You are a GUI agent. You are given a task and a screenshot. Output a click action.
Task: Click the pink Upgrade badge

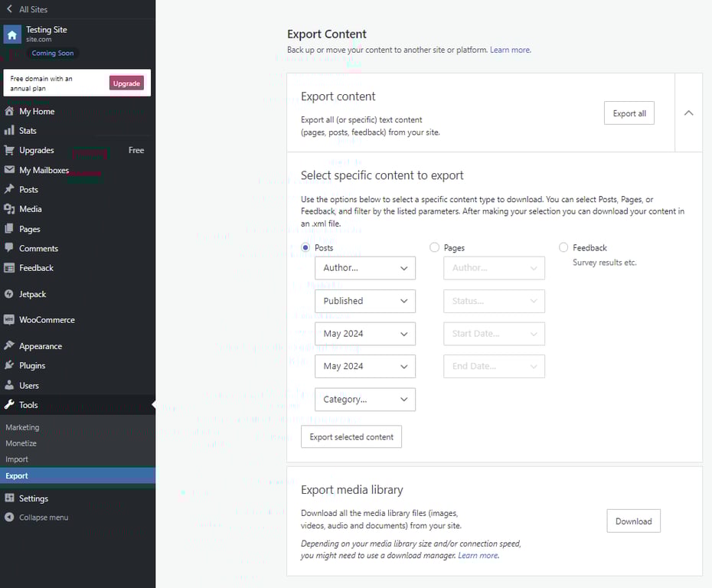[126, 83]
